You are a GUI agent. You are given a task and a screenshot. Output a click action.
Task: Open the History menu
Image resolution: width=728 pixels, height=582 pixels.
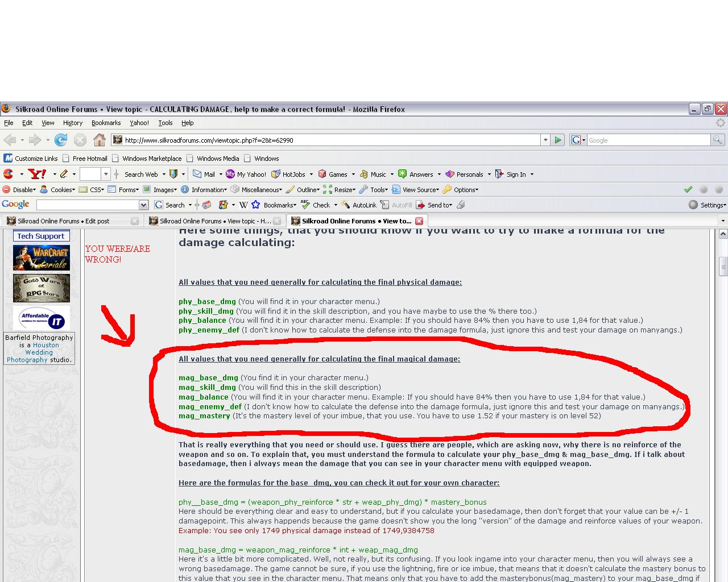click(x=72, y=123)
